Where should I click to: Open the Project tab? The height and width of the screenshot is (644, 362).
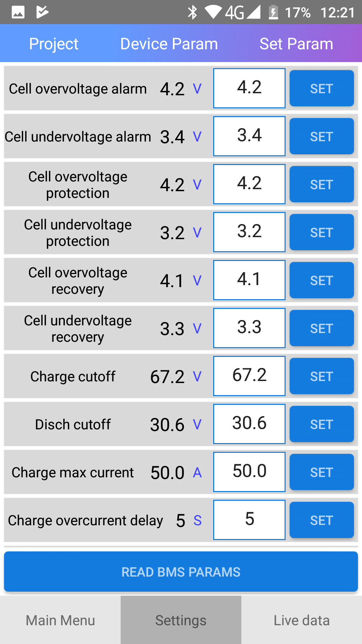pyautogui.click(x=54, y=44)
